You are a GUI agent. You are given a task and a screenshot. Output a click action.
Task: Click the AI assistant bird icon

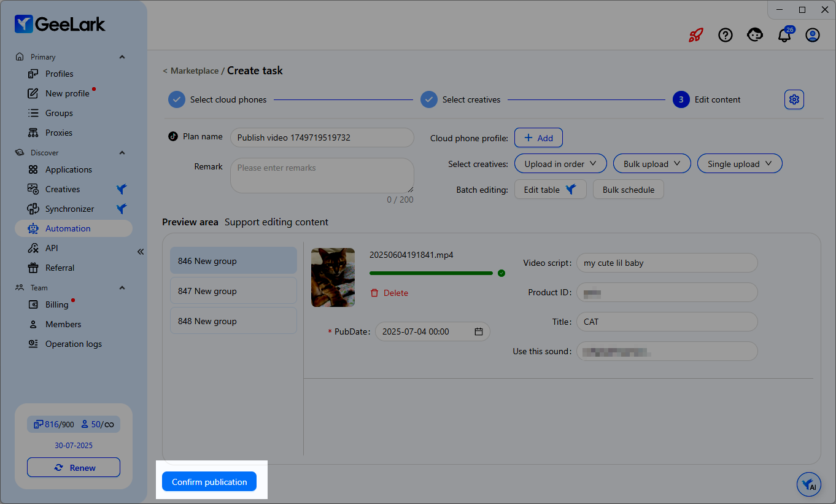(809, 484)
